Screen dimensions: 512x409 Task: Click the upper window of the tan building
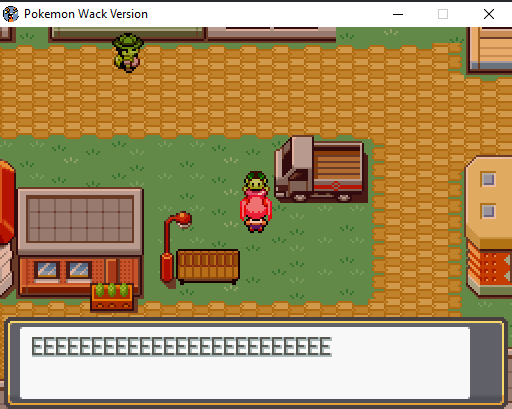[488, 180]
